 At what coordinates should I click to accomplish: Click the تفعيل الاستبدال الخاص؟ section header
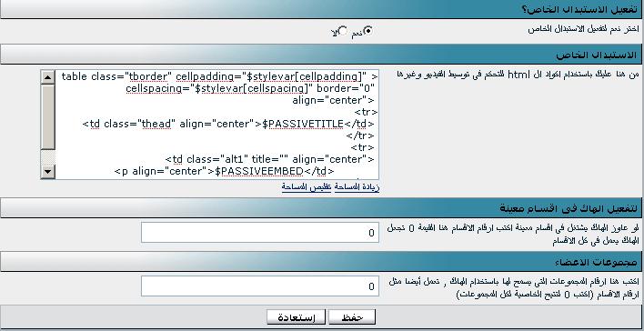pos(322,9)
